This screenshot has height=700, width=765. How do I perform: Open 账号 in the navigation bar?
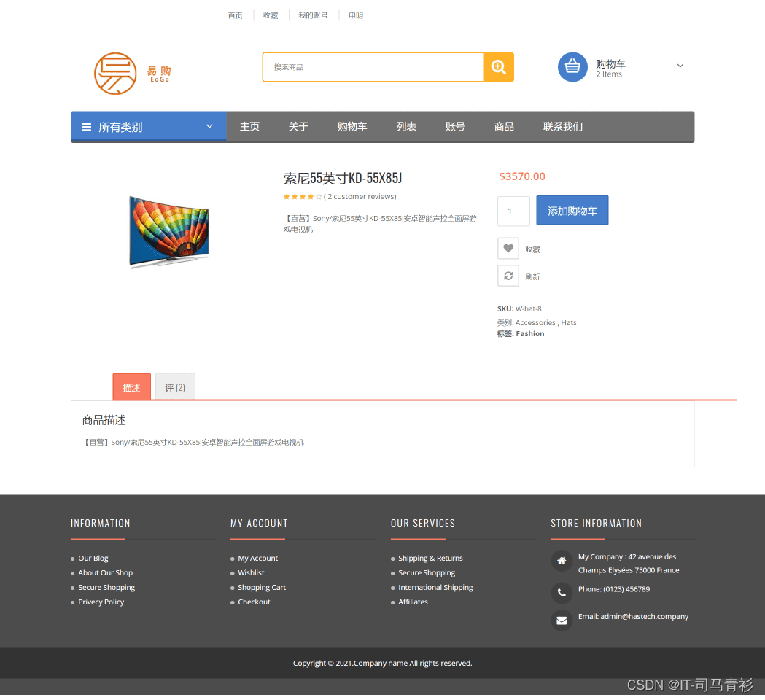[x=455, y=127]
